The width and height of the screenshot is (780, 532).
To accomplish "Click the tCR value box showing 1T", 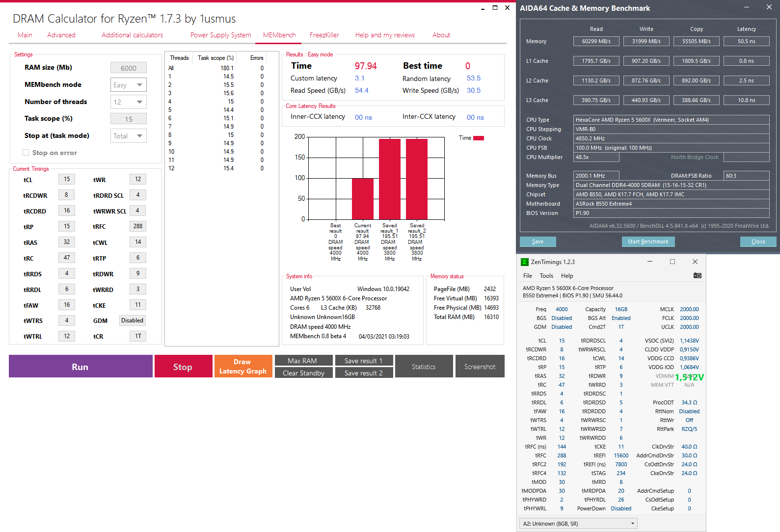I will click(138, 336).
